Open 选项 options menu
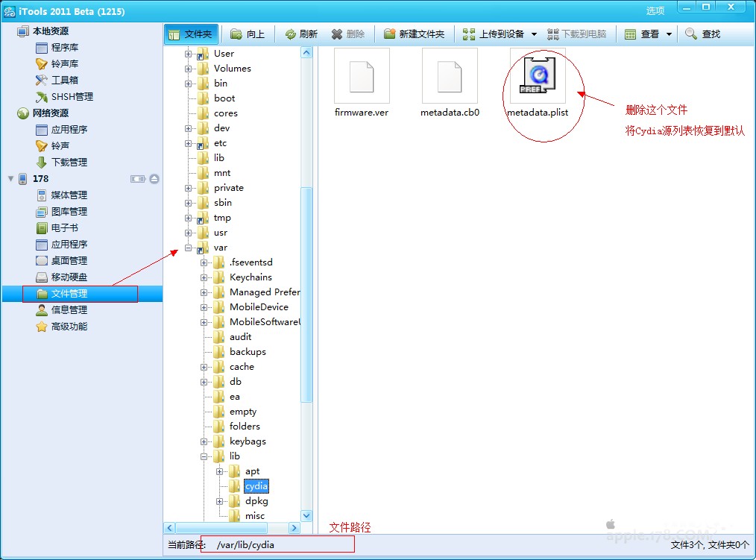 point(655,10)
